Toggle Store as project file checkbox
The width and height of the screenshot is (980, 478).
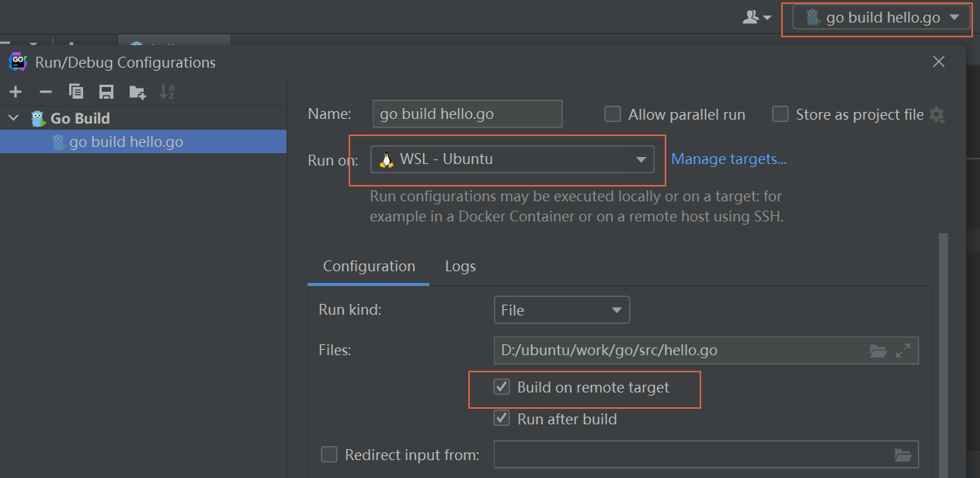[780, 115]
